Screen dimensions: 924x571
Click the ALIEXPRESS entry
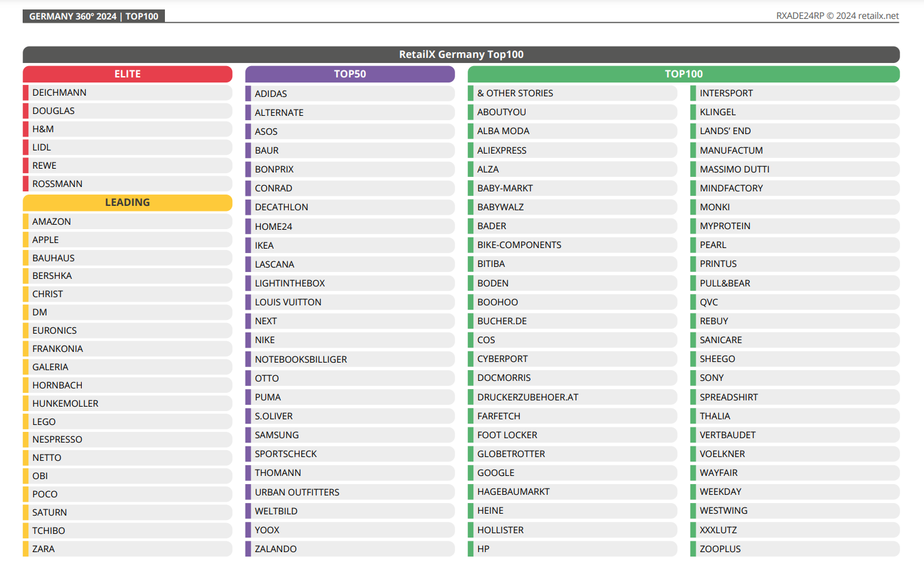tap(572, 150)
